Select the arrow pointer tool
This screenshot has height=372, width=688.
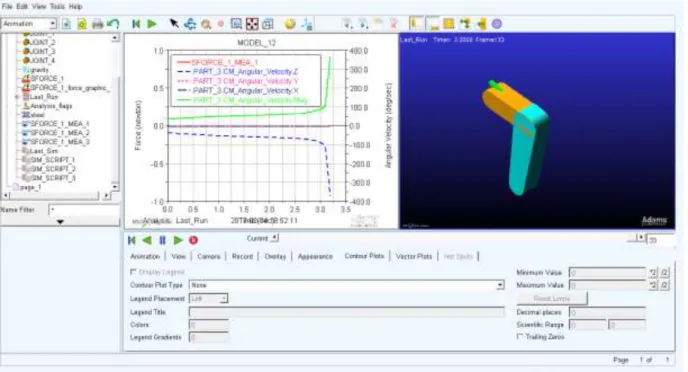coord(174,24)
